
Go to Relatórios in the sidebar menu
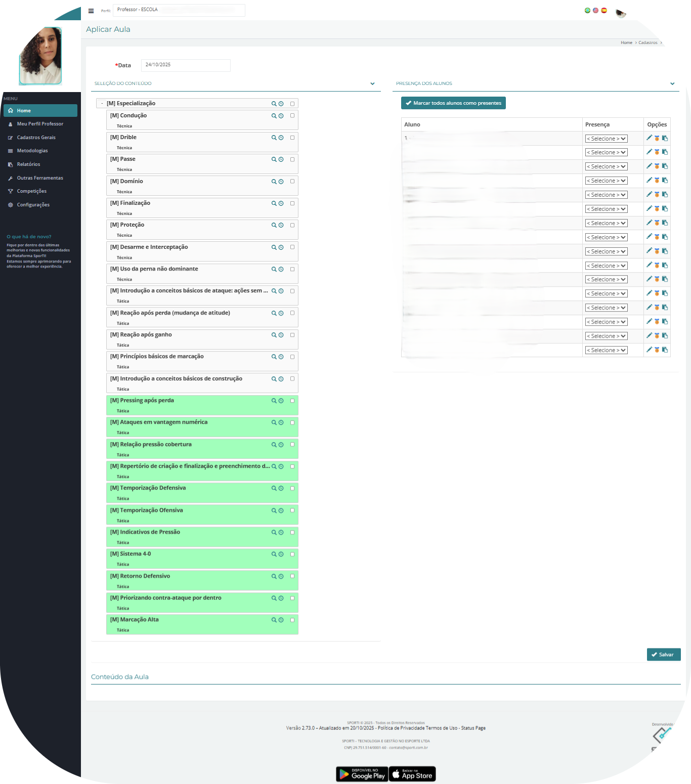[28, 164]
